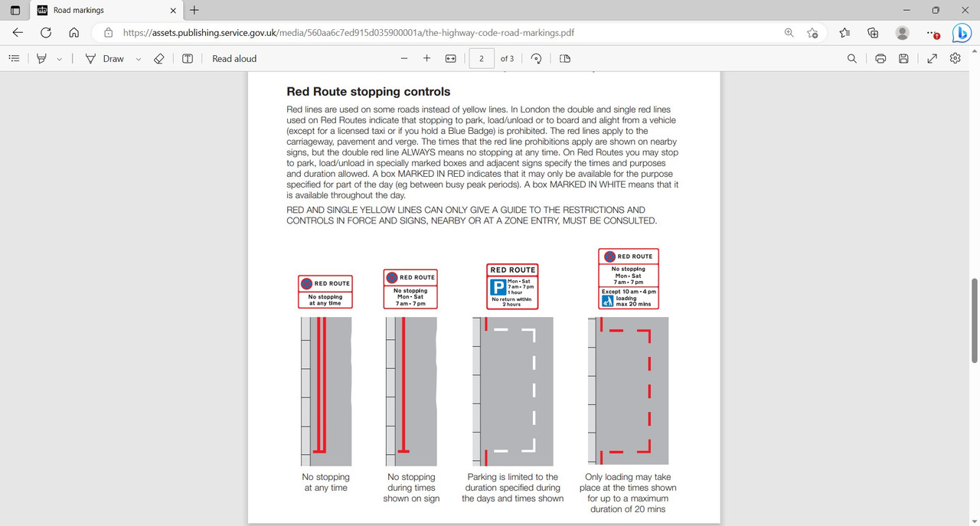The height and width of the screenshot is (526, 980).
Task: Click the single red line road diagram
Action: [411, 391]
